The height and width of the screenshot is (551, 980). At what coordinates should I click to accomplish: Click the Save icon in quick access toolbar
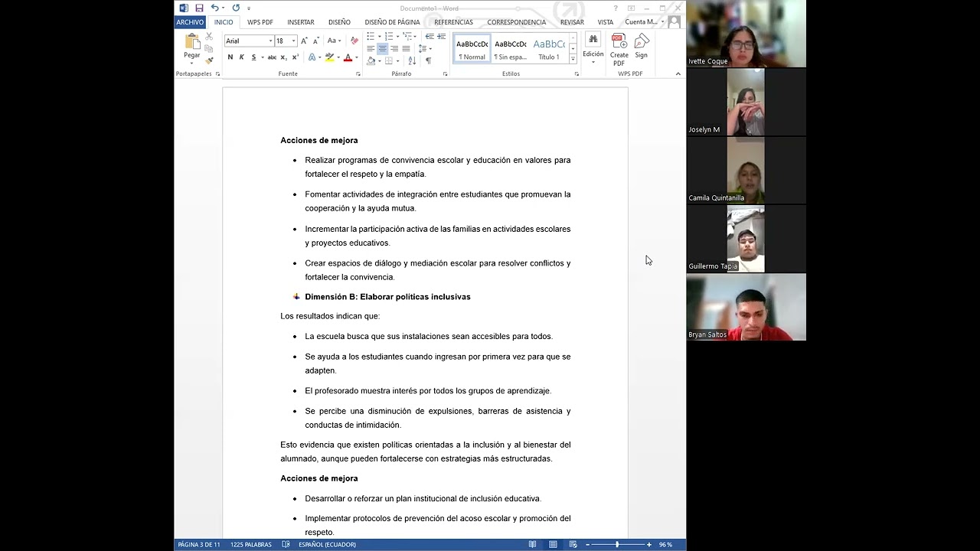click(199, 8)
